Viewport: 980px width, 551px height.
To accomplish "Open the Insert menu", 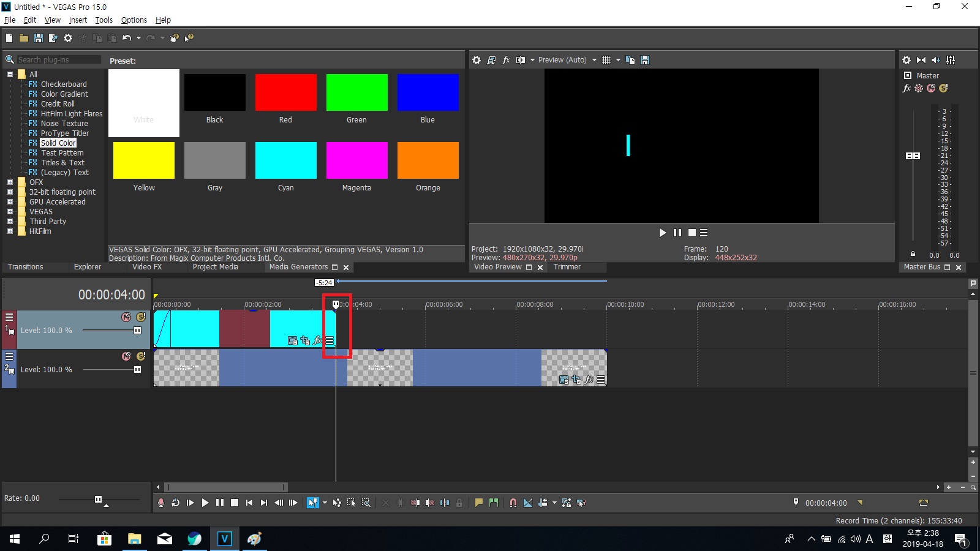I will (78, 20).
